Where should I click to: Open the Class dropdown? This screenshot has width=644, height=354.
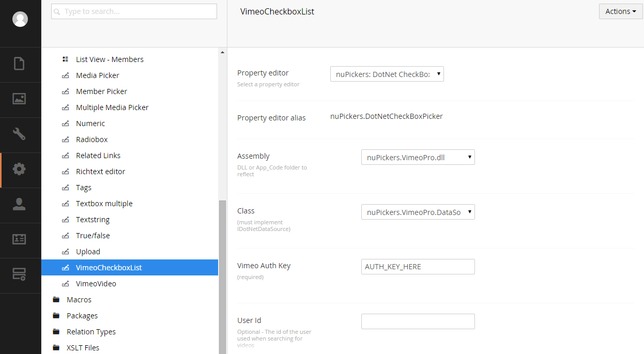(418, 212)
